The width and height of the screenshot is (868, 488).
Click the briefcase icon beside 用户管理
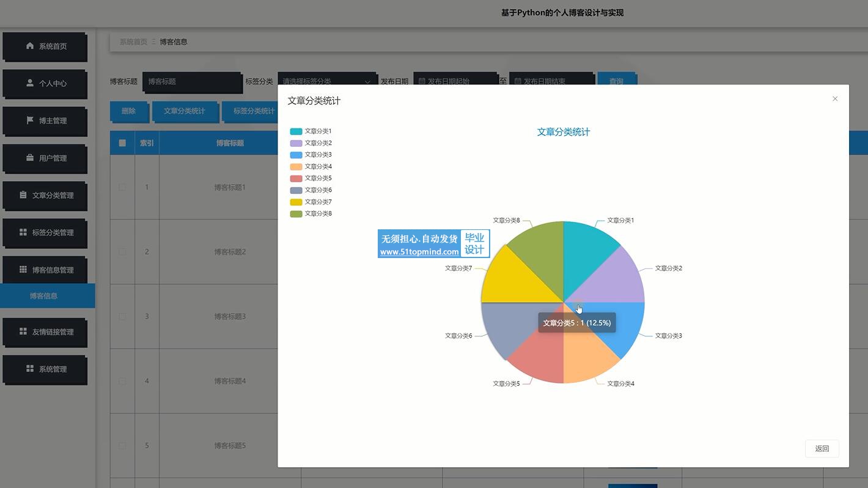30,158
